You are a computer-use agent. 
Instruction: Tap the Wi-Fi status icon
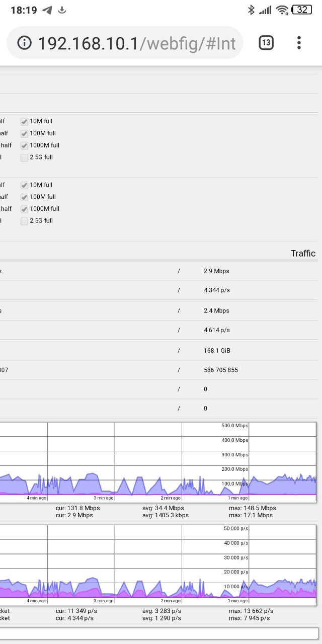[x=282, y=10]
